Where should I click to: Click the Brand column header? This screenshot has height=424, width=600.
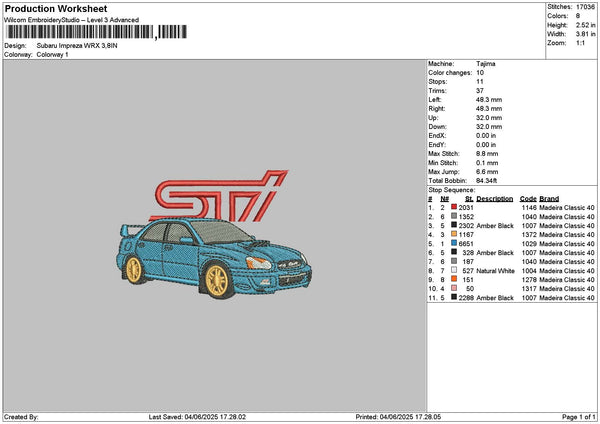click(549, 199)
